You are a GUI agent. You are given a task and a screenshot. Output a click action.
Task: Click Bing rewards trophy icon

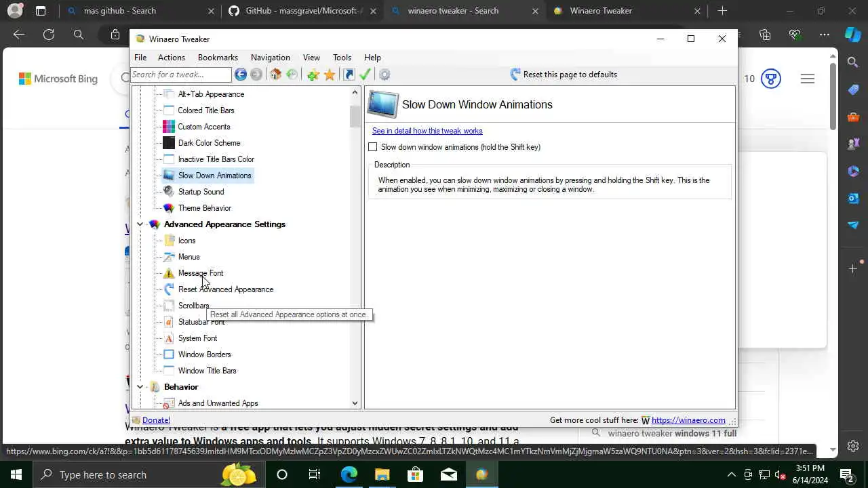click(771, 79)
